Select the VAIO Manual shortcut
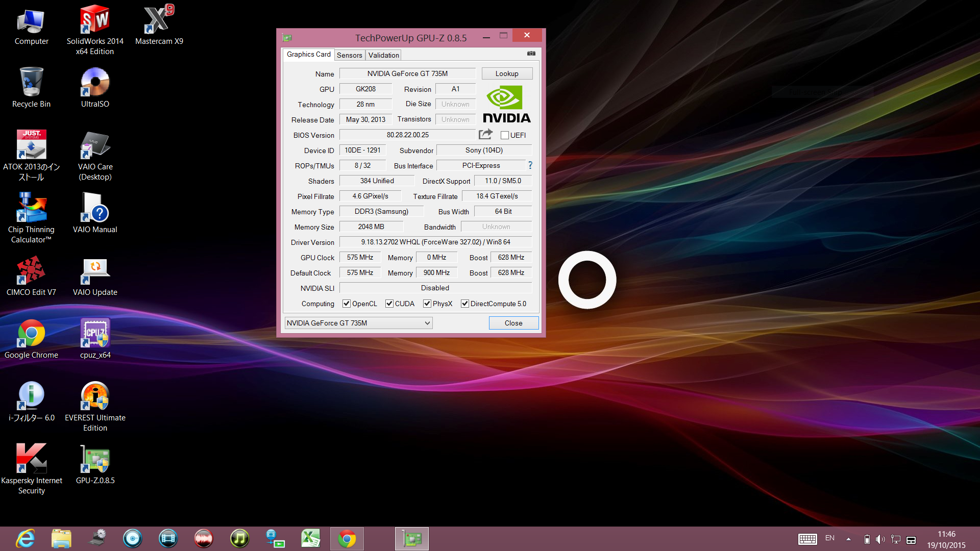 pos(95,213)
